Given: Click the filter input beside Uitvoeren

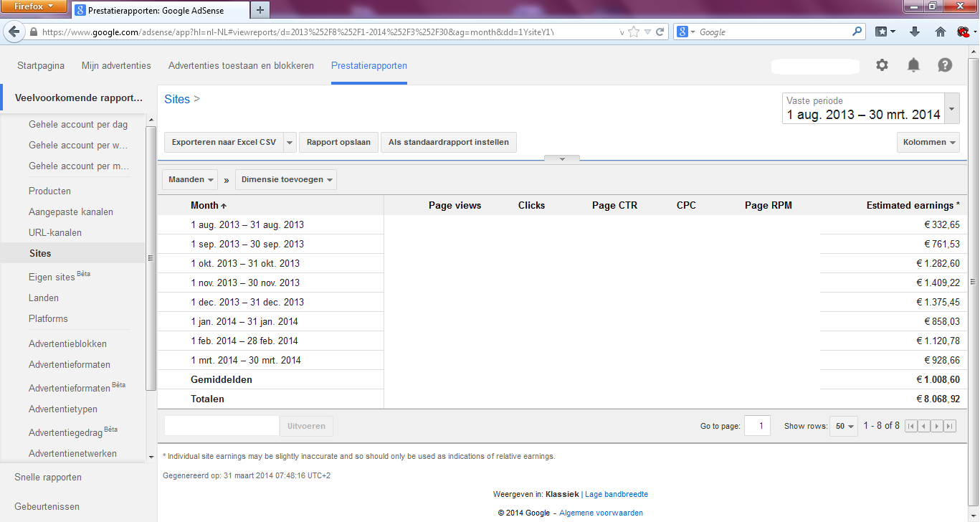Looking at the screenshot, I should coord(222,426).
